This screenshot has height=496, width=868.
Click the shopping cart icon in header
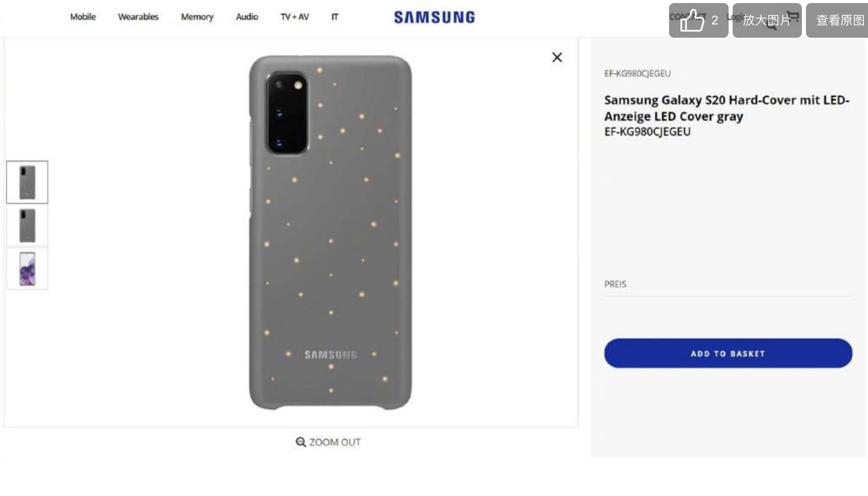click(792, 16)
